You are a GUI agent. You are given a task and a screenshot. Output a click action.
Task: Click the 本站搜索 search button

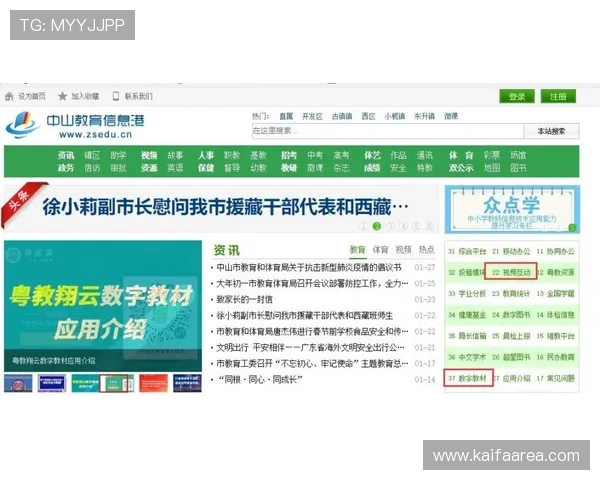coord(551,131)
